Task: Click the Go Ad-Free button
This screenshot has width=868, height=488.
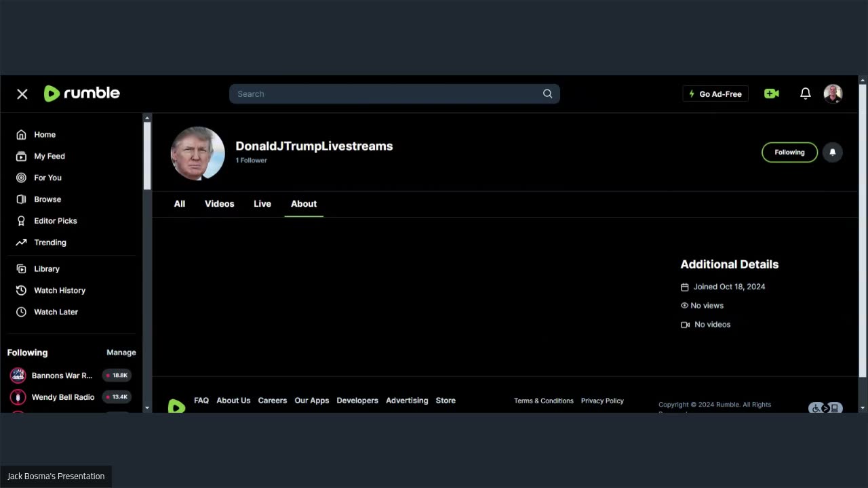Action: point(715,94)
